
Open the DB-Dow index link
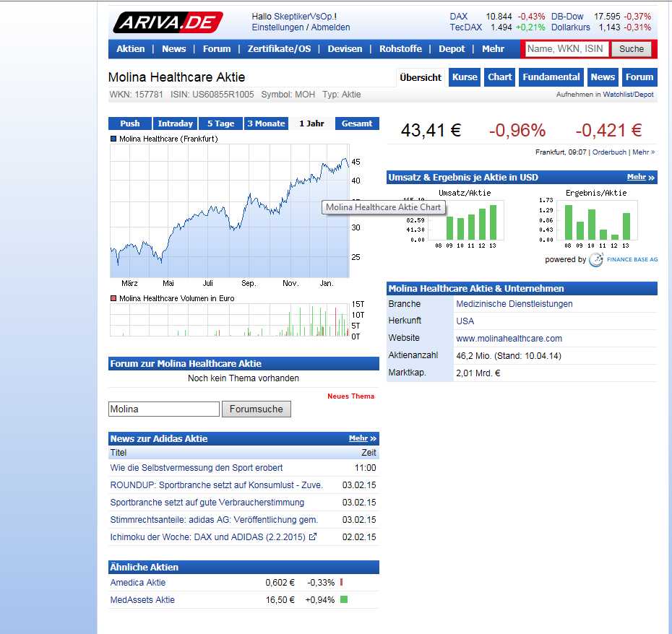[567, 17]
